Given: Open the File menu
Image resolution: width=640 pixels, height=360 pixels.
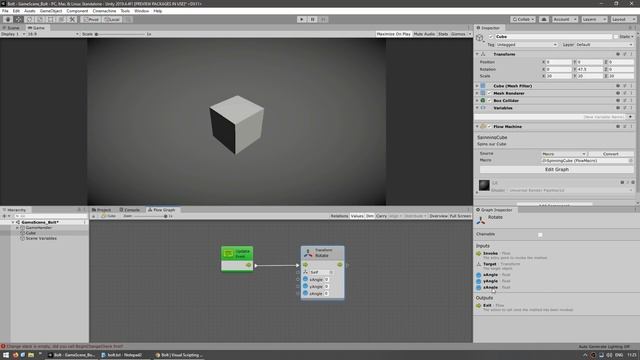Looking at the screenshot, I should click(5, 11).
